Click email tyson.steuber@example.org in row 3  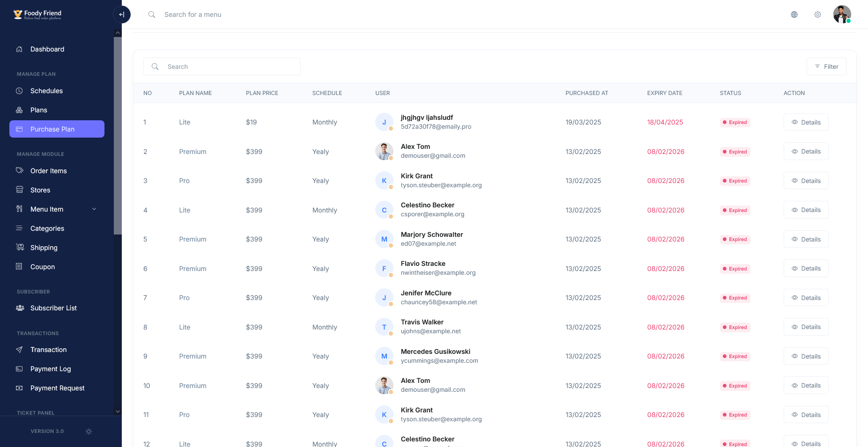tap(441, 185)
